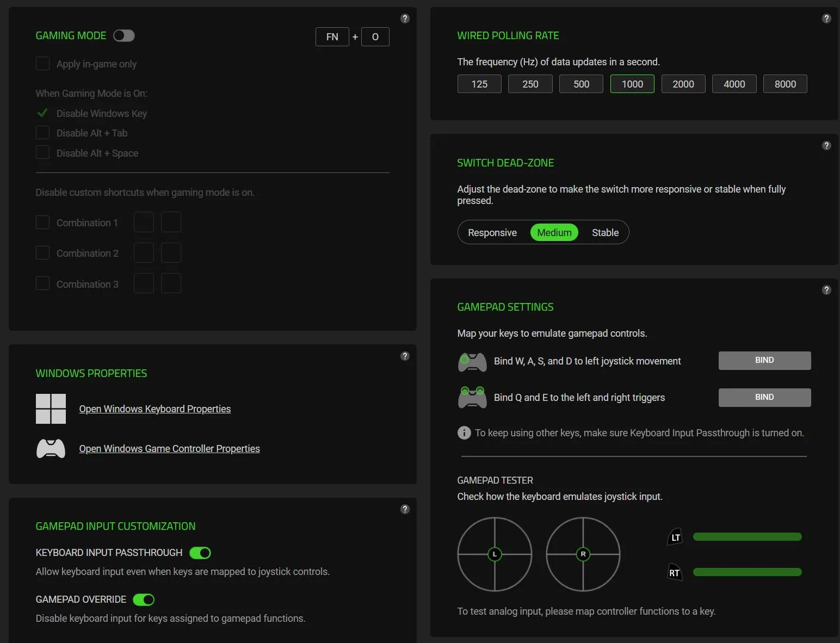This screenshot has width=840, height=643.
Task: Turn off the Gamepad Override toggle
Action: click(144, 599)
